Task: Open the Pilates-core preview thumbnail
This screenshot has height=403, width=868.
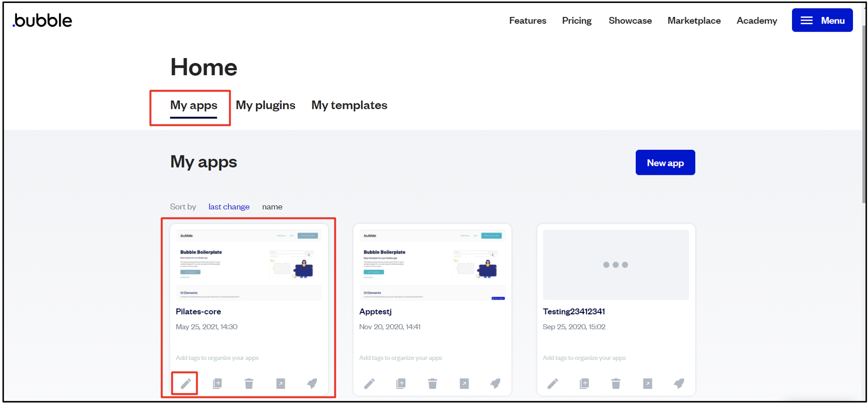Action: point(249,265)
